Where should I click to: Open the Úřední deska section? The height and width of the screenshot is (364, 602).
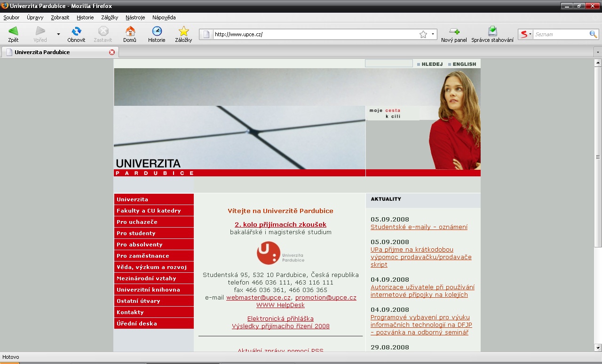(154, 324)
